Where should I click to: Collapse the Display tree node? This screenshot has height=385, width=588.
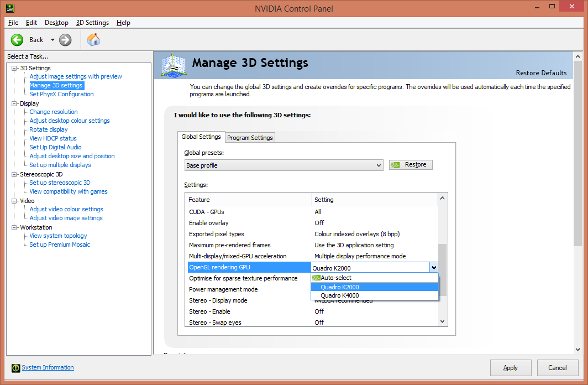tap(14, 103)
